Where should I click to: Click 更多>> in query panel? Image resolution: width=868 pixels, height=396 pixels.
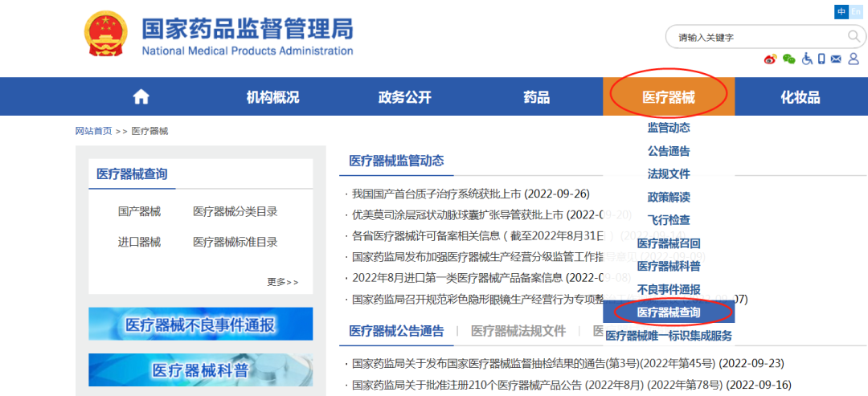point(282,282)
